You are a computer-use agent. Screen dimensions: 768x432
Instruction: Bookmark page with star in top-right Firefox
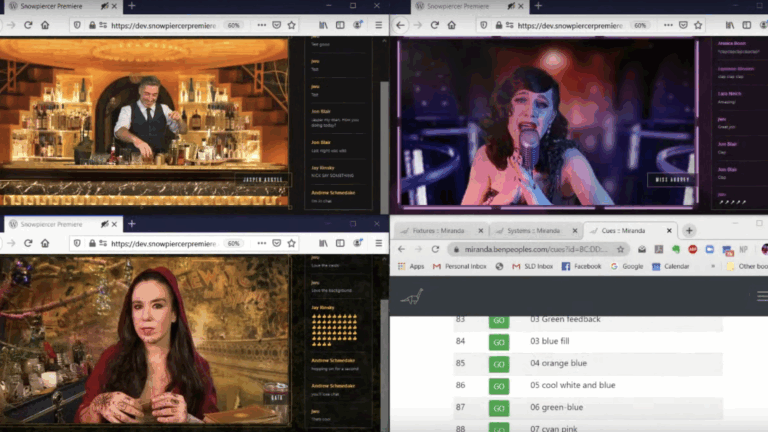coord(698,25)
